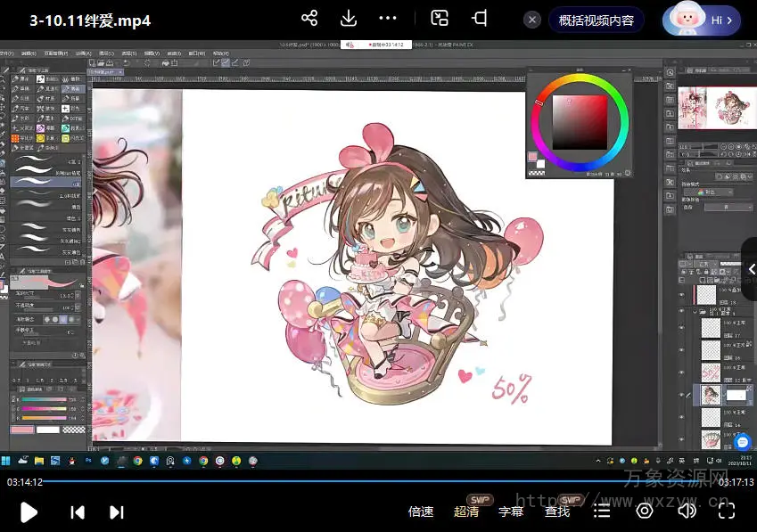The height and width of the screenshot is (532, 757).
Task: Click the share icon in the top bar
Action: [309, 19]
